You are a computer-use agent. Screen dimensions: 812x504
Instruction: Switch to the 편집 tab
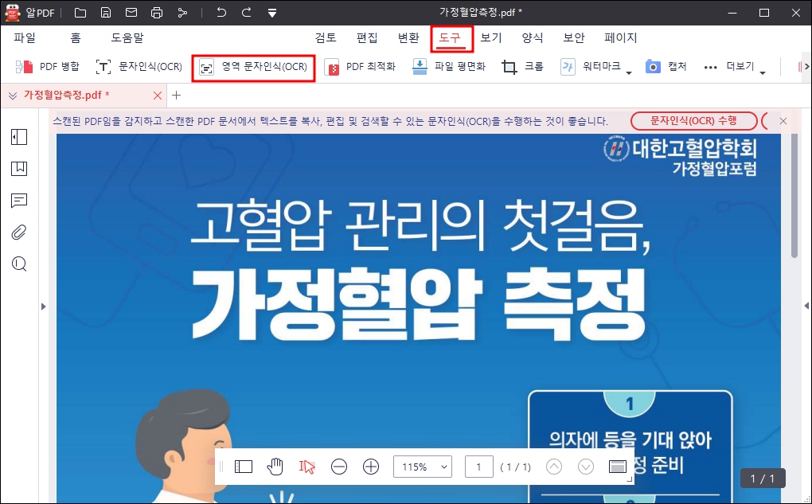point(367,37)
